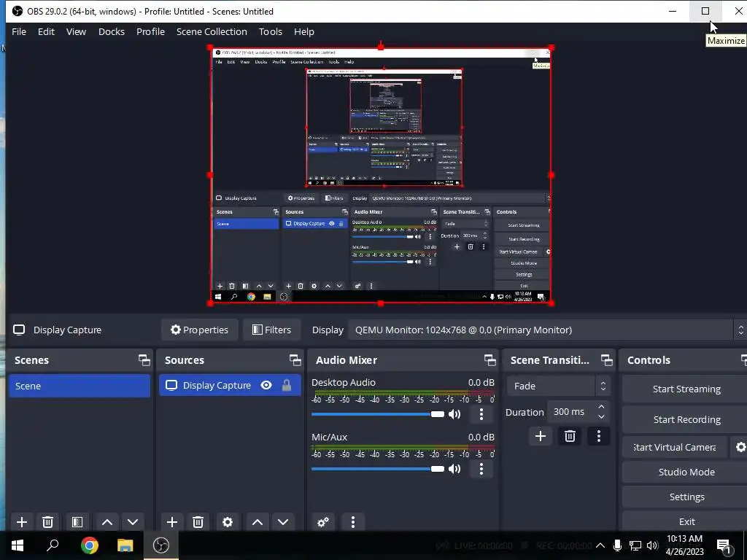Open the Edit menu
Image resolution: width=747 pixels, height=560 pixels.
tap(46, 31)
